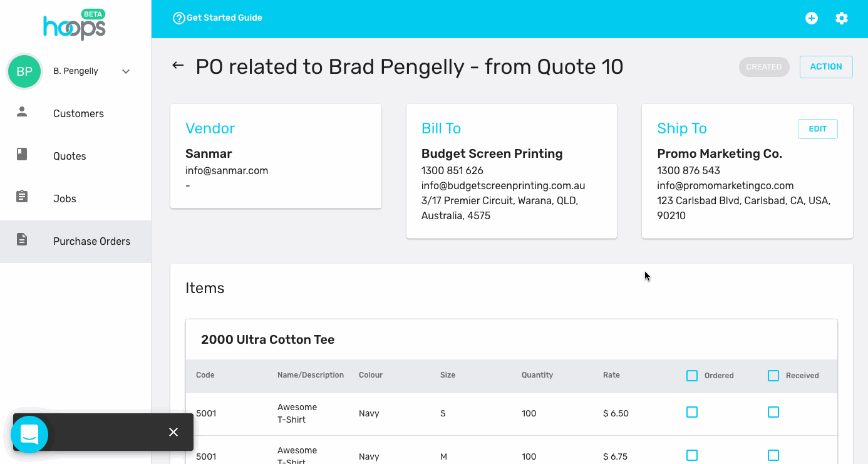Click the Purchase Orders document icon
This screenshot has height=464, width=868.
22,239
